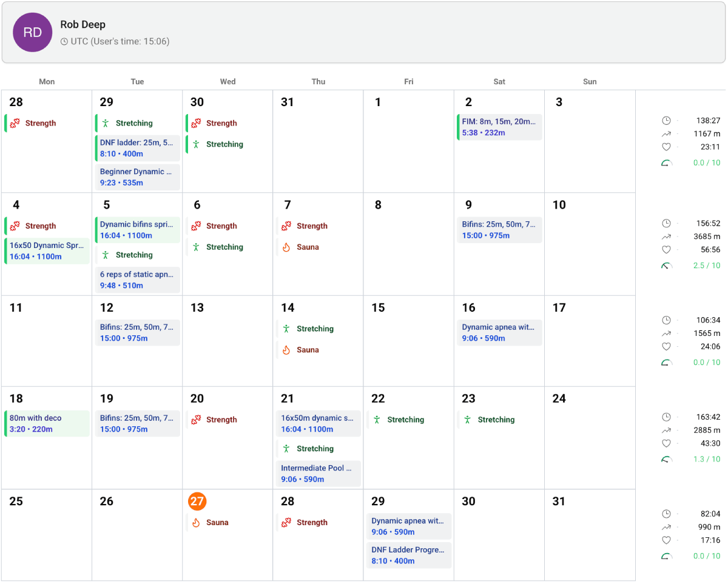Click the Stretching icon on Thursday 14
728x587 pixels.
click(288, 329)
